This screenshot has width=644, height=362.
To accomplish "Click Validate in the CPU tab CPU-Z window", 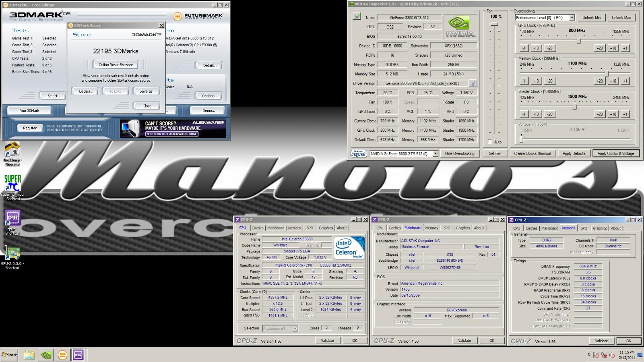I will [327, 341].
